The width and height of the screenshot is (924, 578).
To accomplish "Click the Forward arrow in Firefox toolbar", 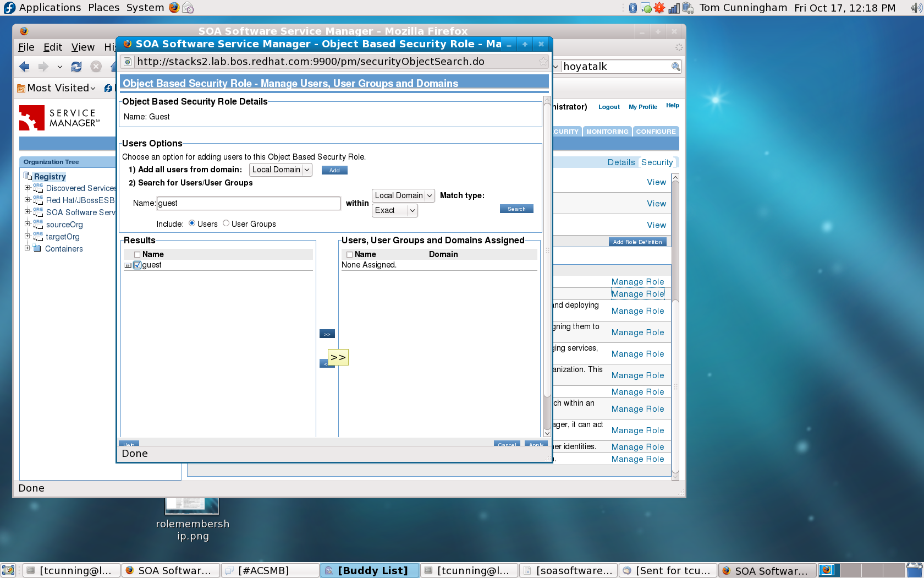I will pos(43,67).
